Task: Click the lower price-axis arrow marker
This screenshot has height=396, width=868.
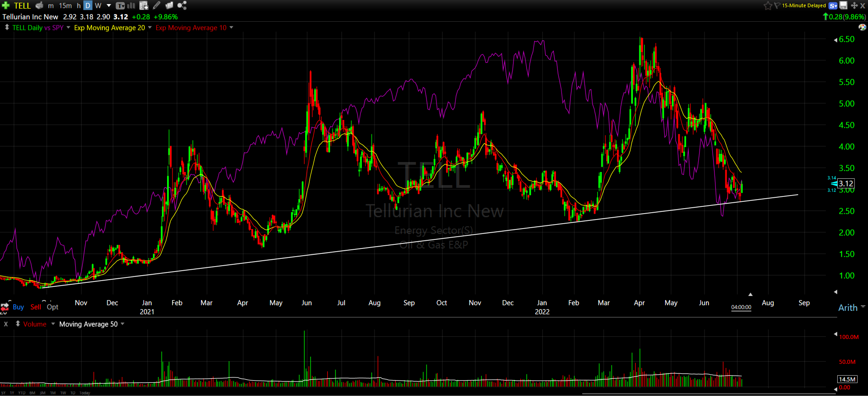Action: 835,292
